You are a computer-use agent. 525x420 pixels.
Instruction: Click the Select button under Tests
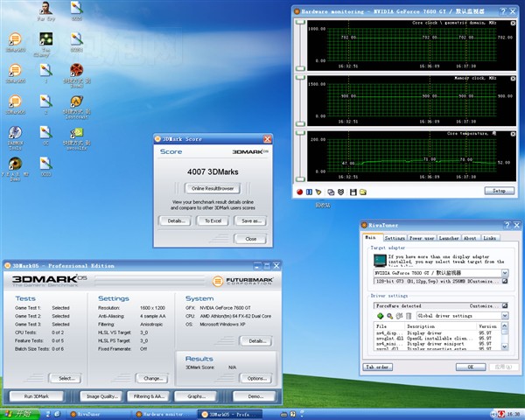66,379
